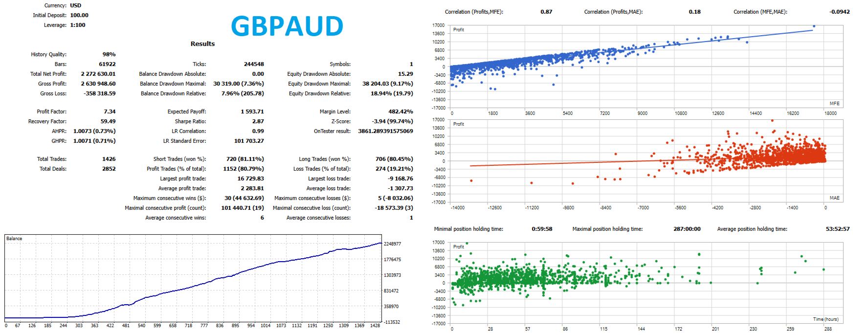868x335 pixels.
Task: Click the Results section header
Action: [202, 44]
